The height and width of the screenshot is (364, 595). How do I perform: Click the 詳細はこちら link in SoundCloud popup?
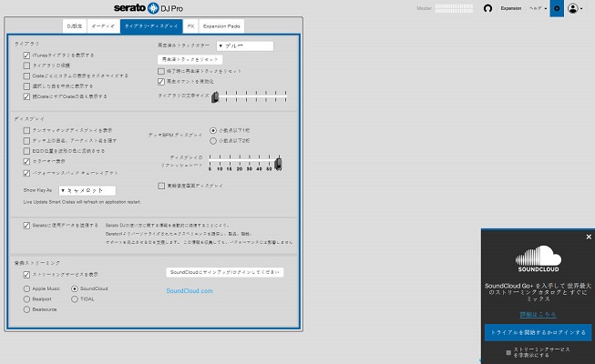[538, 314]
